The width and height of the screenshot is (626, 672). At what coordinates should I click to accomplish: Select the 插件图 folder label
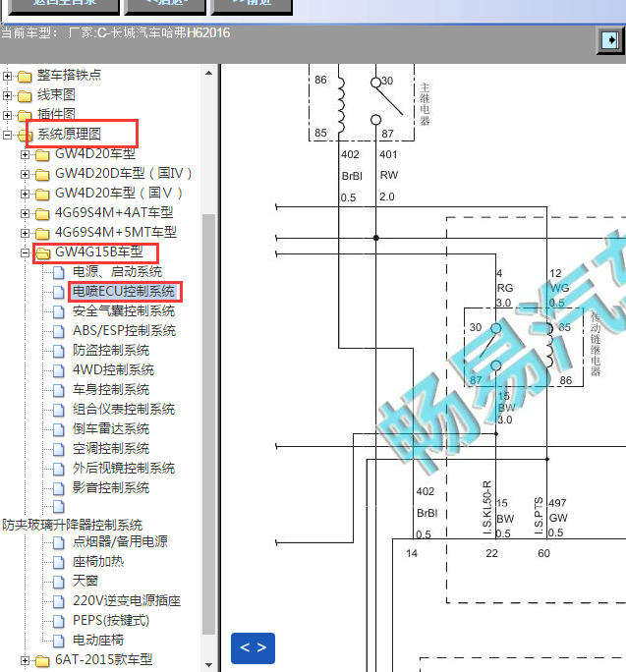point(56,114)
